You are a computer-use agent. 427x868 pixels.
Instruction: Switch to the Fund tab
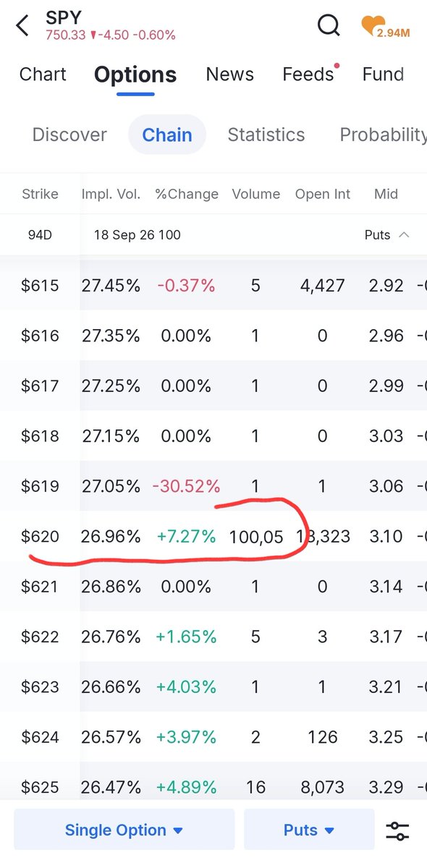(383, 75)
